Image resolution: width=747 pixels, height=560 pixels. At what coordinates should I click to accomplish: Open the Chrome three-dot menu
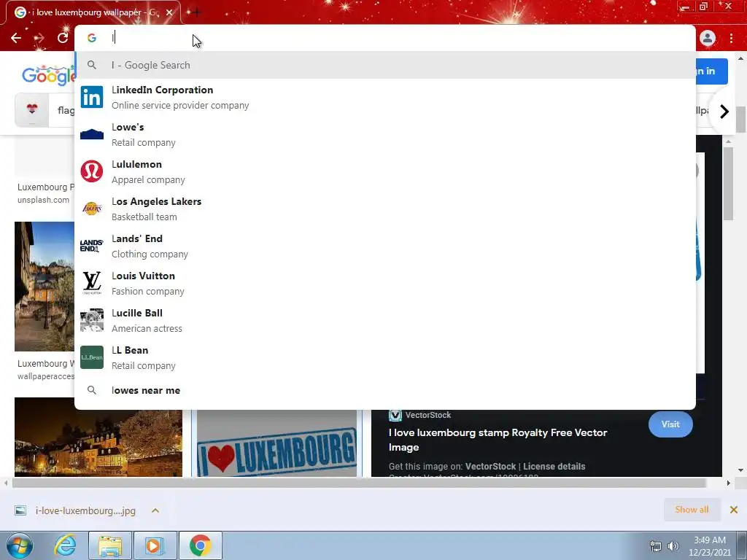[731, 38]
